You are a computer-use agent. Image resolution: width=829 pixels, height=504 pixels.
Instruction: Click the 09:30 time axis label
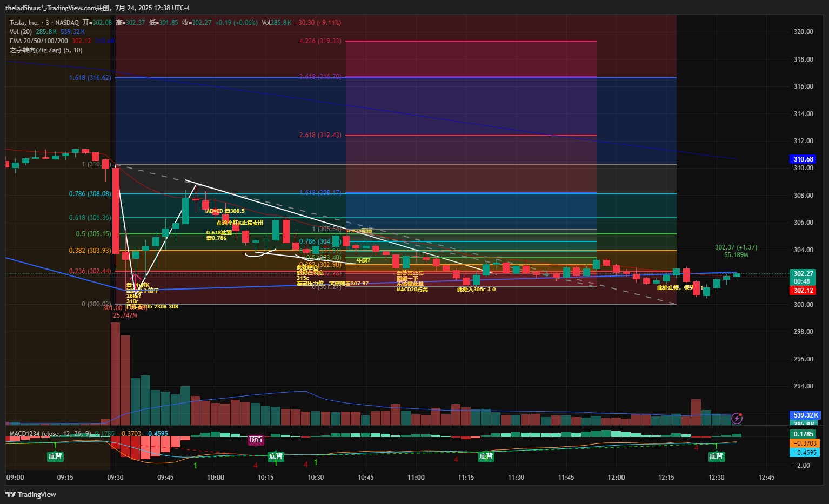click(x=115, y=478)
